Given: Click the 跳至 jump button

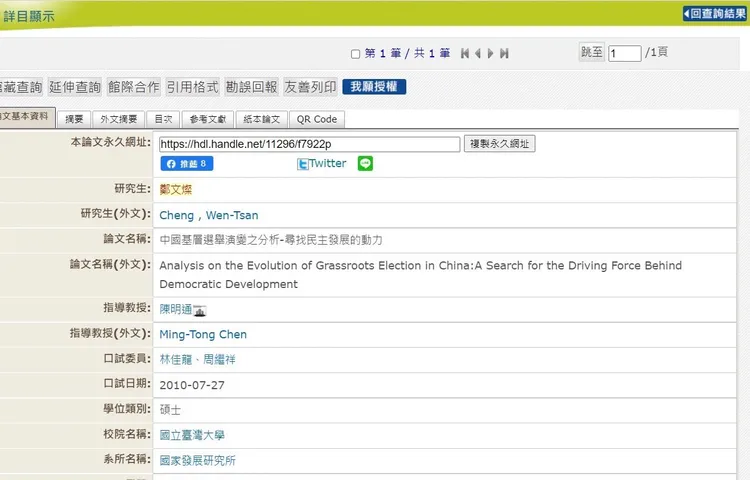Looking at the screenshot, I should 592,52.
